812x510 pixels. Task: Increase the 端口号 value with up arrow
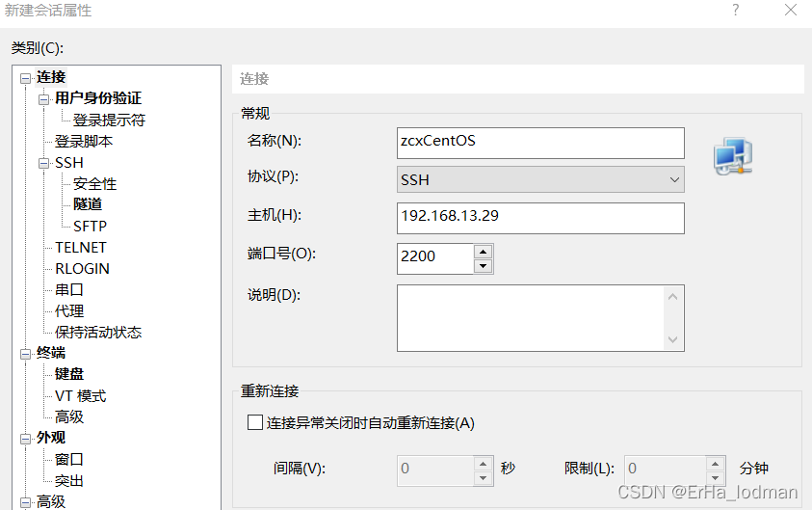point(484,252)
